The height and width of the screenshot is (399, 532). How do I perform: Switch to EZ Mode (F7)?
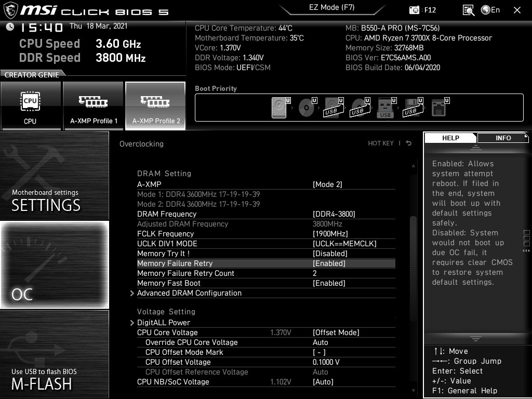[332, 7]
